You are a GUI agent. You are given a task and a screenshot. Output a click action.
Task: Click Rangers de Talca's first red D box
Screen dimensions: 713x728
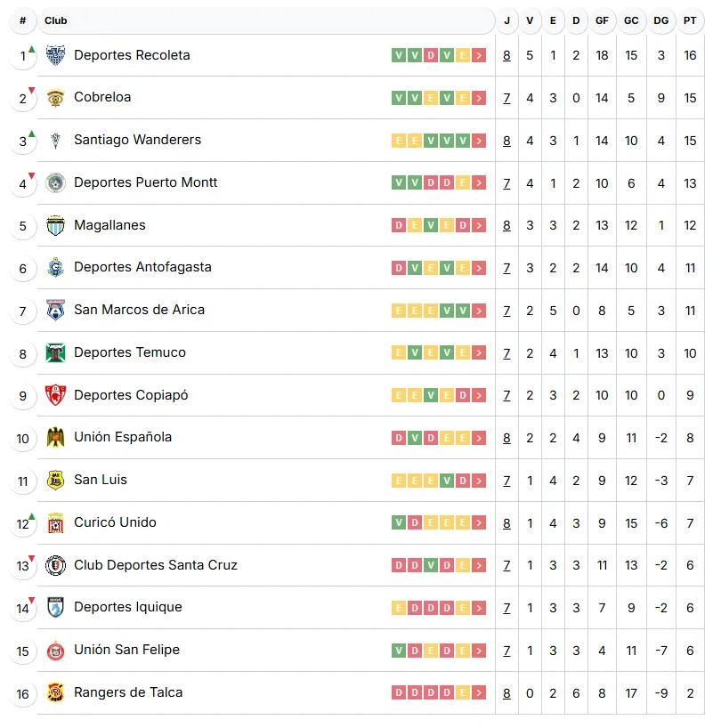(x=398, y=693)
